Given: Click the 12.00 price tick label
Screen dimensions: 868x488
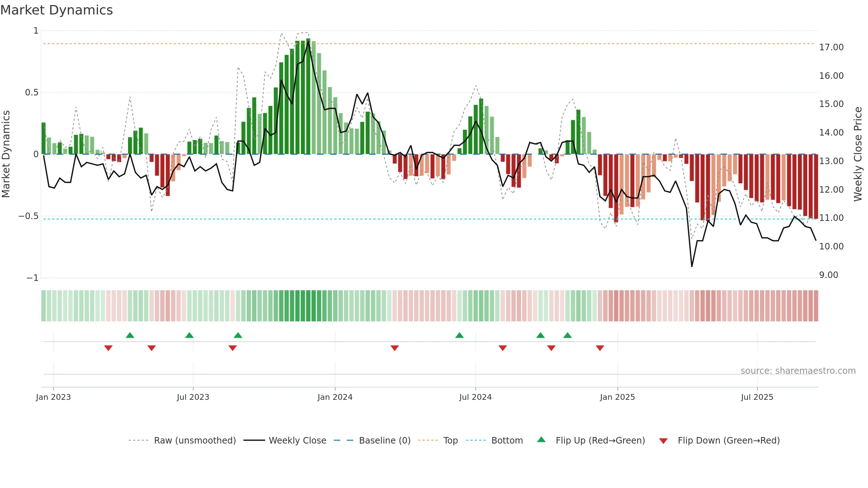Looking at the screenshot, I should click(x=831, y=190).
